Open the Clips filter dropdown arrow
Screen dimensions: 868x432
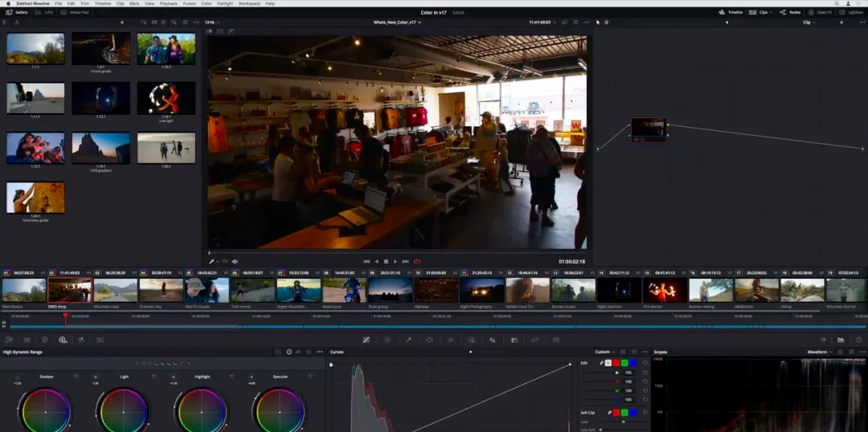pyautogui.click(x=771, y=12)
